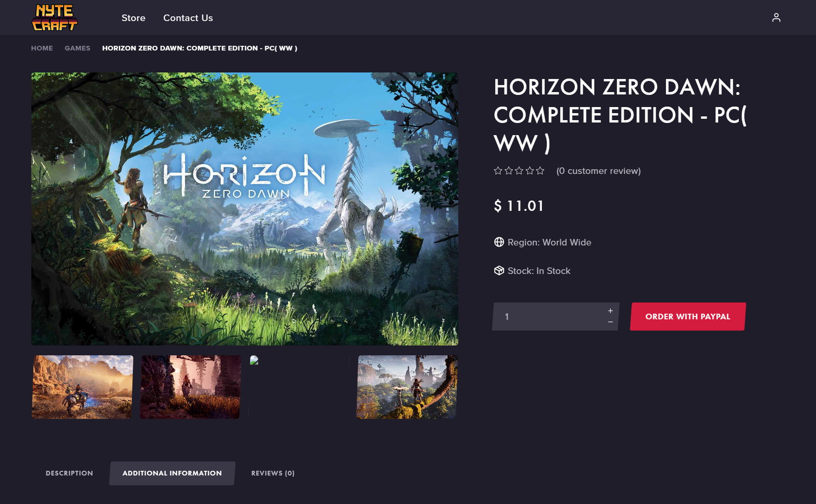
Task: Open the user account icon
Action: 776,18
